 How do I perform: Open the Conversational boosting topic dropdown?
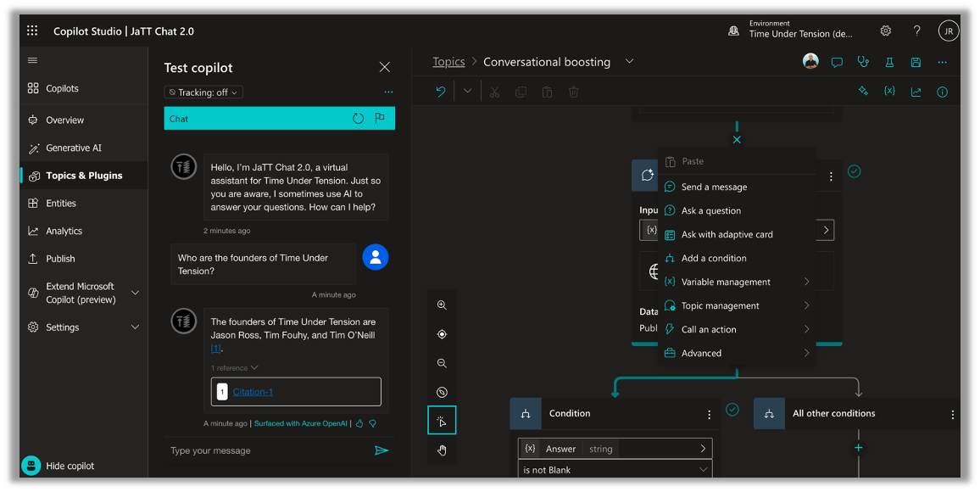(x=629, y=61)
